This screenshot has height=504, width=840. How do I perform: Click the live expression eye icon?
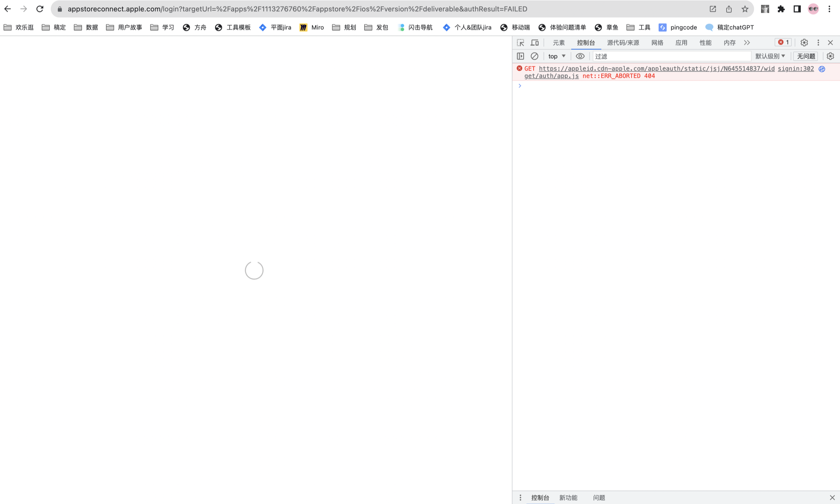coord(580,56)
